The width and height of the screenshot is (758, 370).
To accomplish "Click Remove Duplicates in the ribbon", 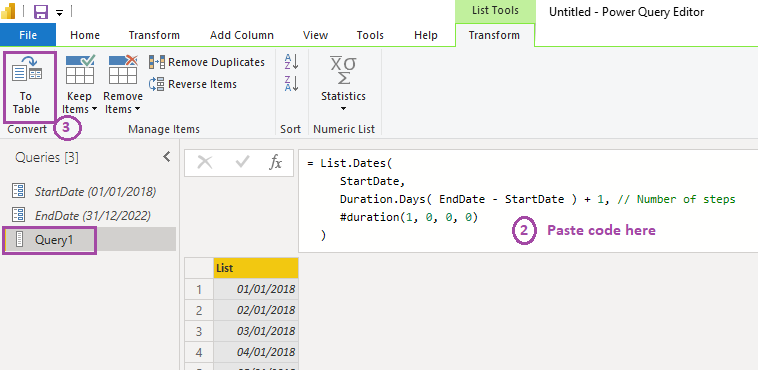I will pyautogui.click(x=207, y=62).
